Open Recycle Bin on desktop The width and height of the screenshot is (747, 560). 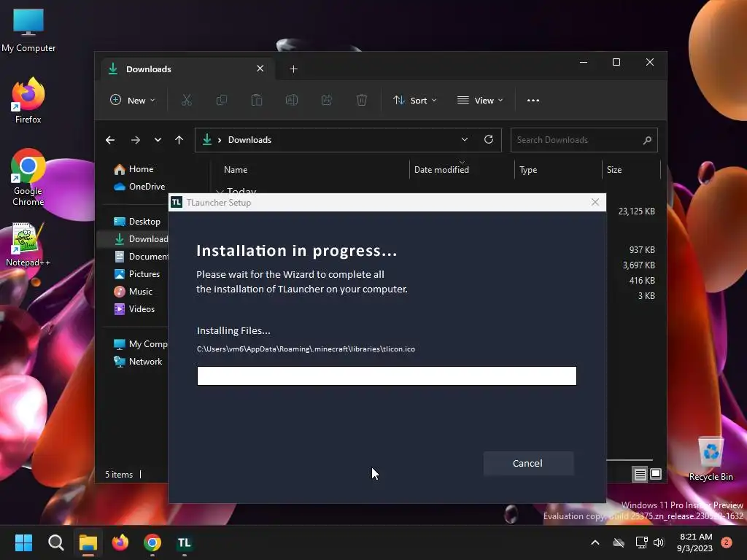(x=711, y=459)
